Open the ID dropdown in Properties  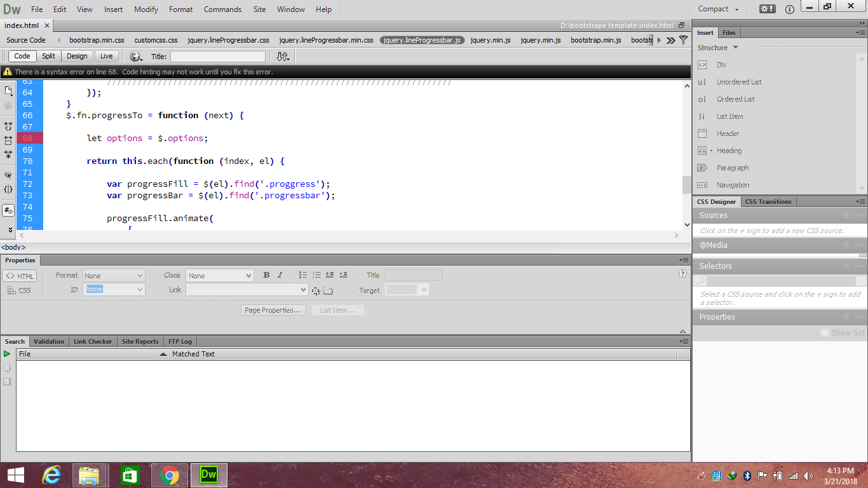(x=114, y=290)
